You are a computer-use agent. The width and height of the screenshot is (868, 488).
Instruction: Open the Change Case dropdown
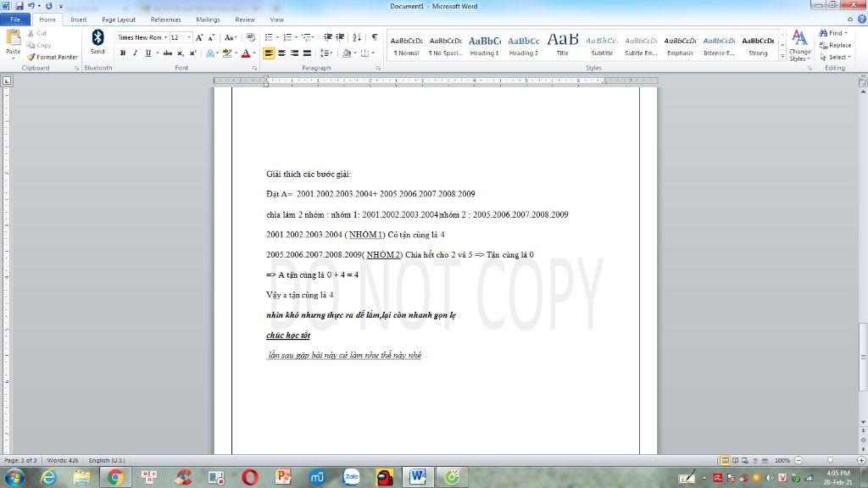tap(231, 37)
